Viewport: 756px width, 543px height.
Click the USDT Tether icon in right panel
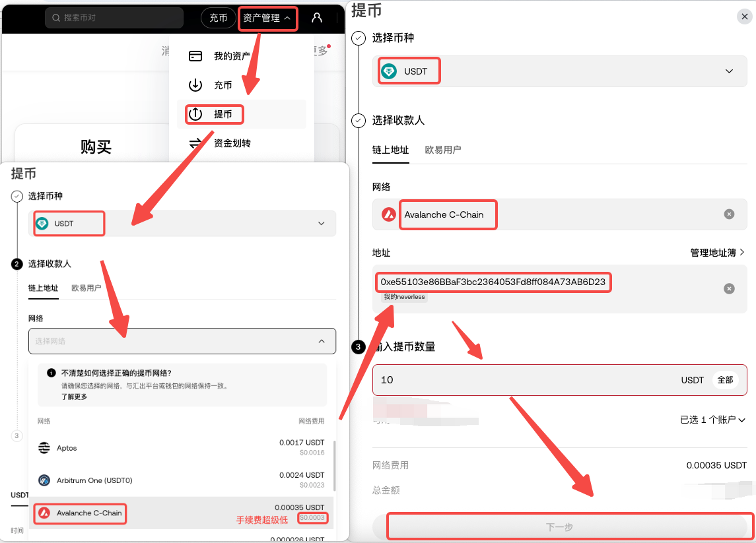(389, 71)
